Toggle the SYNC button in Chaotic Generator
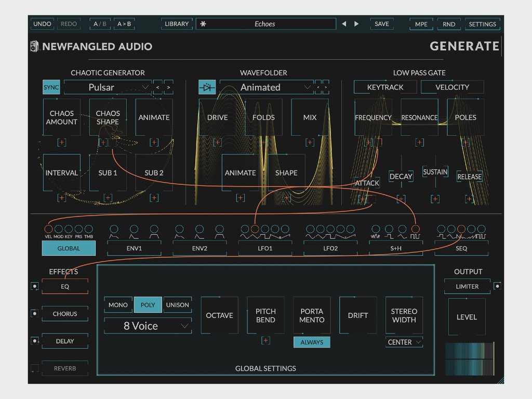The image size is (532, 399). click(x=51, y=87)
